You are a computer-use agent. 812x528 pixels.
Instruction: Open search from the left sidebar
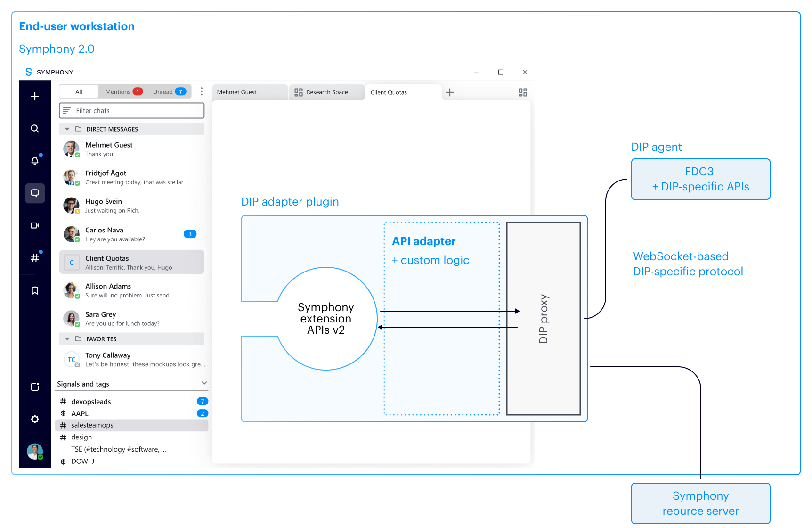[34, 129]
